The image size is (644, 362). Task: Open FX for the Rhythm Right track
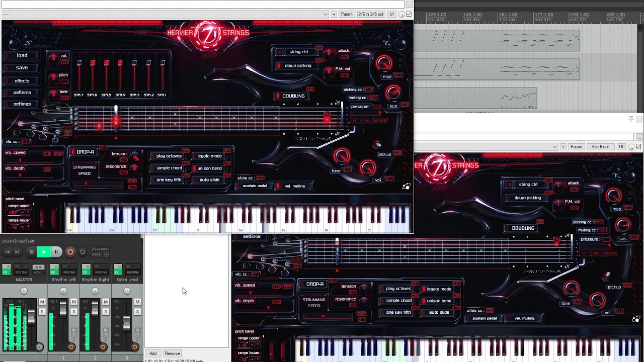click(86, 270)
